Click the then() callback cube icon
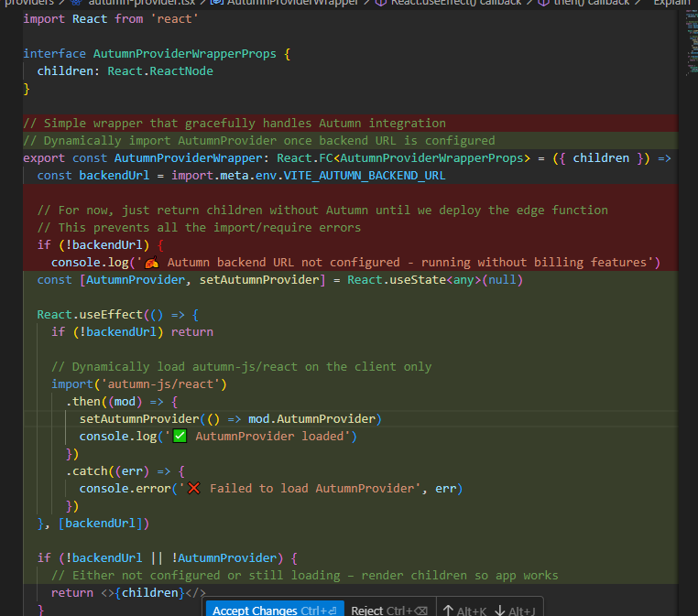 [x=543, y=3]
